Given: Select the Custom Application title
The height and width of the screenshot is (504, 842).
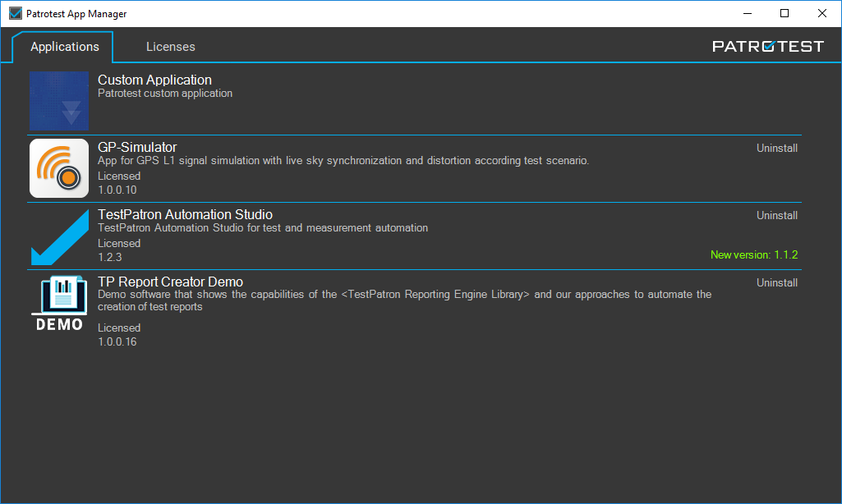Looking at the screenshot, I should 154,80.
